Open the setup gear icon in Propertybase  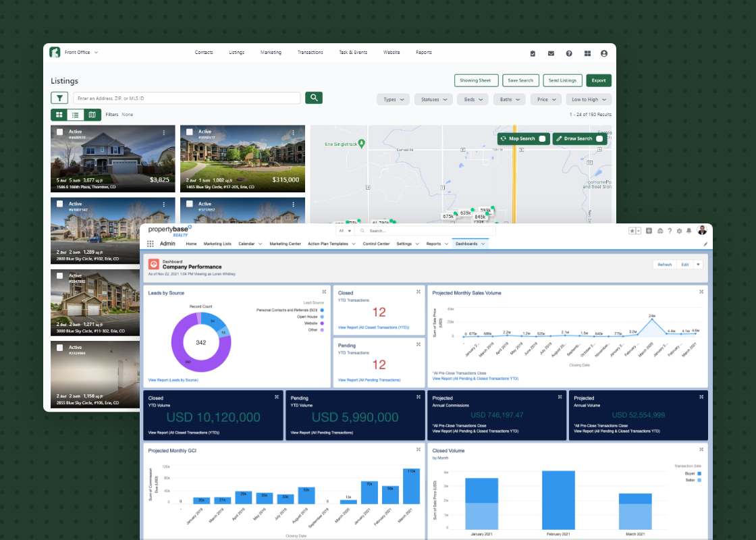coord(679,231)
